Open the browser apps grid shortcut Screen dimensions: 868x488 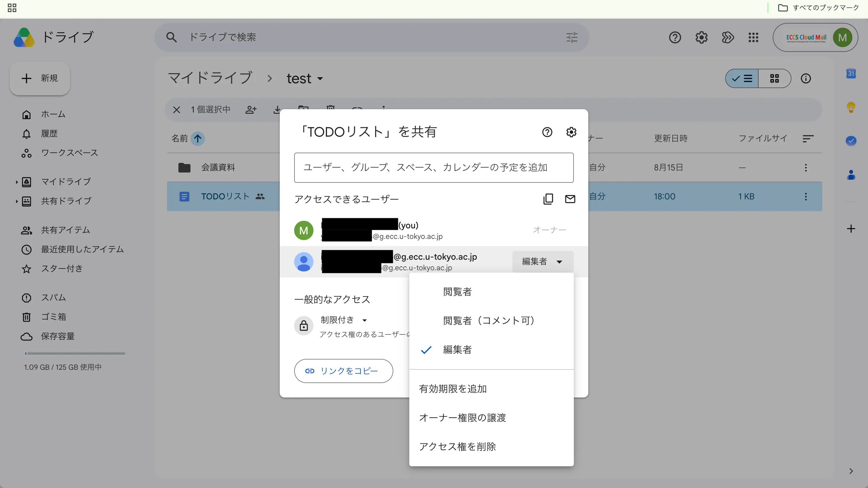point(12,8)
